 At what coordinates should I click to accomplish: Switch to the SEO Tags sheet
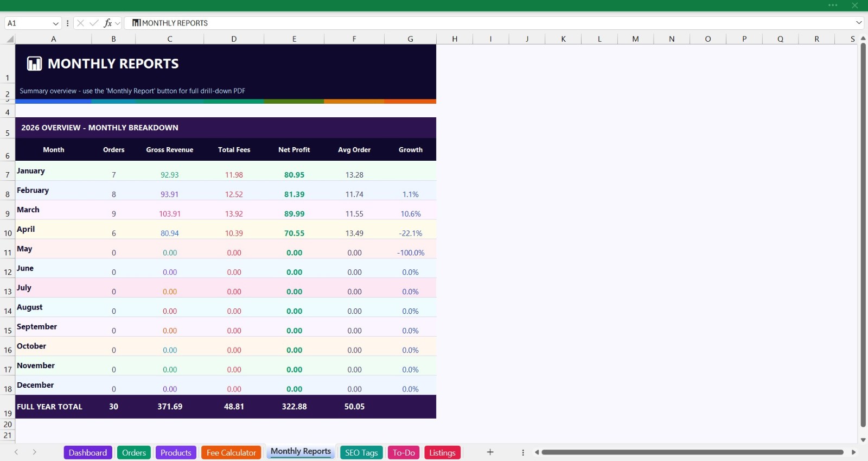(x=361, y=452)
